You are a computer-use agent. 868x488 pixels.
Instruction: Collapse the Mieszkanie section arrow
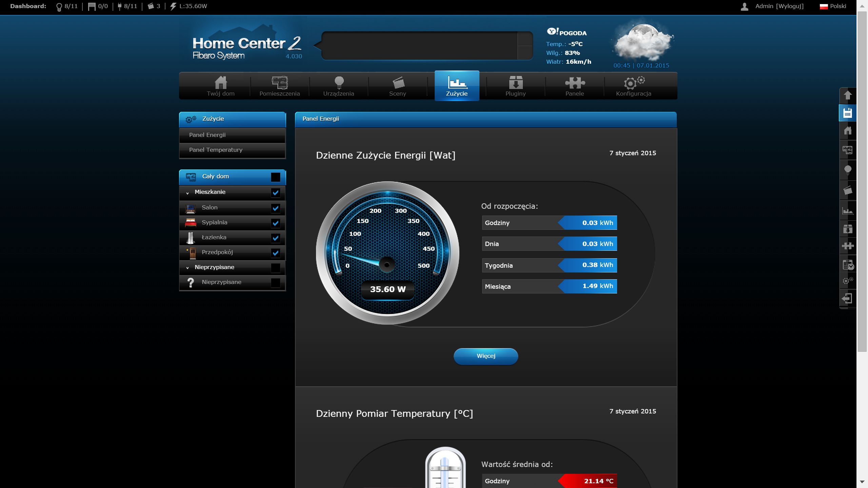pyautogui.click(x=188, y=192)
